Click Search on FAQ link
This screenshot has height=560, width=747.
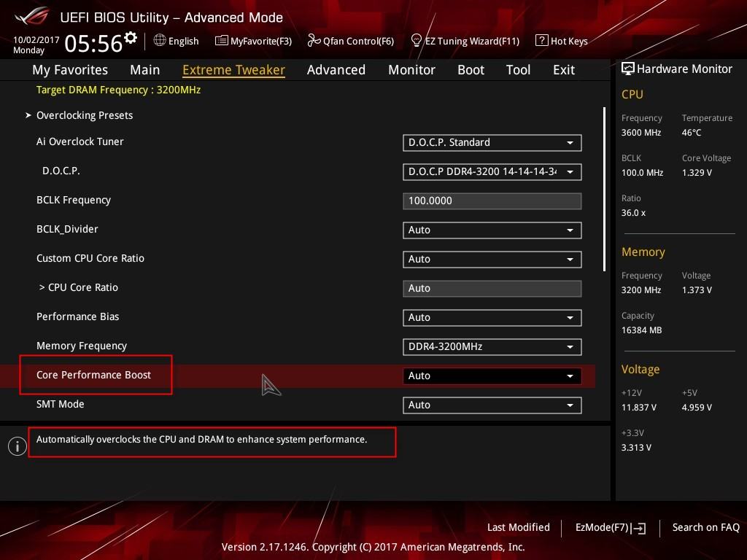705,528
